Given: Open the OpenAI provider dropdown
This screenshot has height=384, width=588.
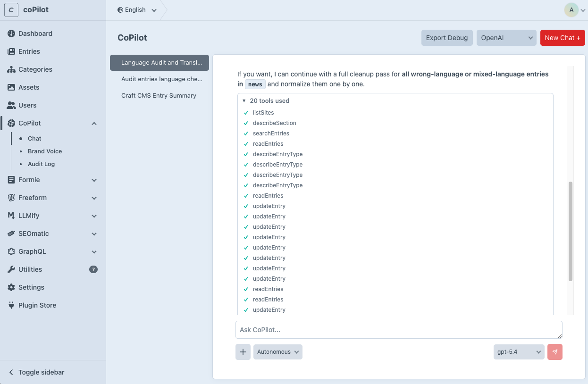Looking at the screenshot, I should pos(506,38).
